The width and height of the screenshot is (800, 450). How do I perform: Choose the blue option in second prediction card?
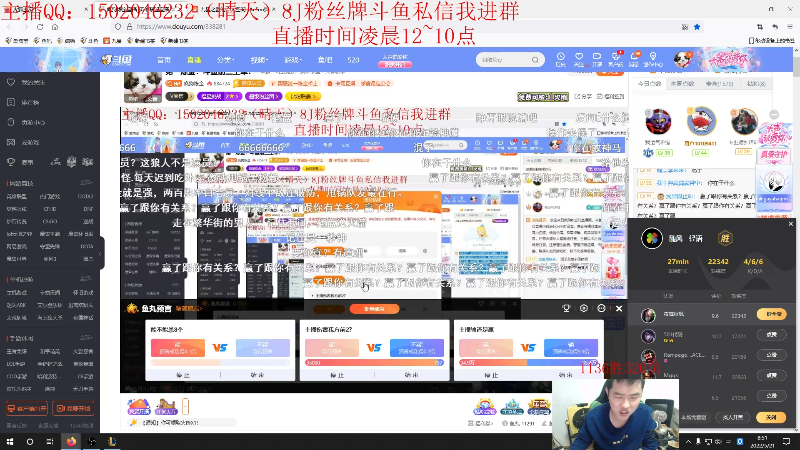pos(417,348)
